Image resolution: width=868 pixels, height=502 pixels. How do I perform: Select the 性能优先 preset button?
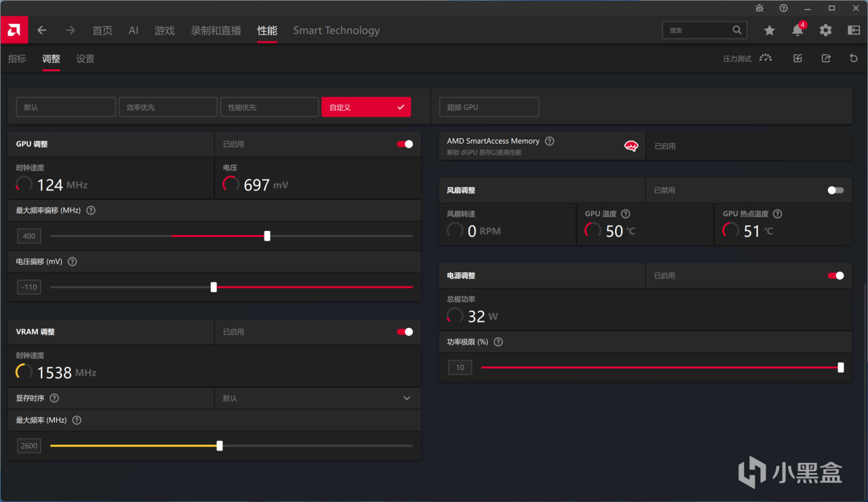(269, 107)
